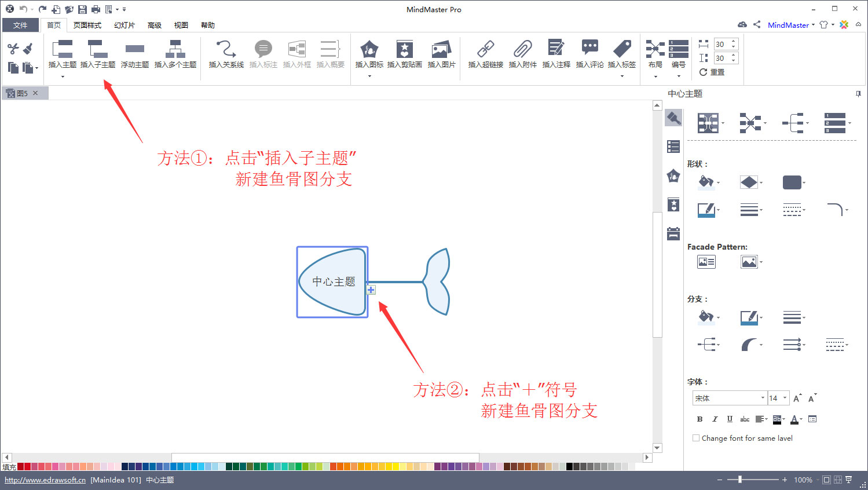The height and width of the screenshot is (490, 868).
Task: Open the 插入主题 dropdown arrow
Action: coord(63,76)
